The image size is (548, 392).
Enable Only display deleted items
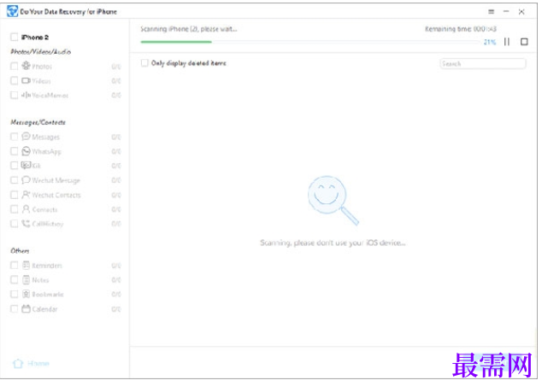coord(144,63)
